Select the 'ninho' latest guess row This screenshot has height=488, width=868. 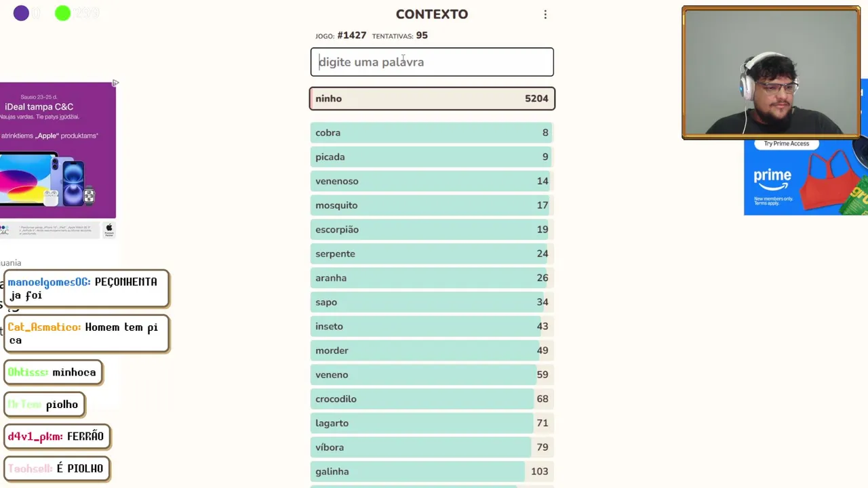coord(432,99)
